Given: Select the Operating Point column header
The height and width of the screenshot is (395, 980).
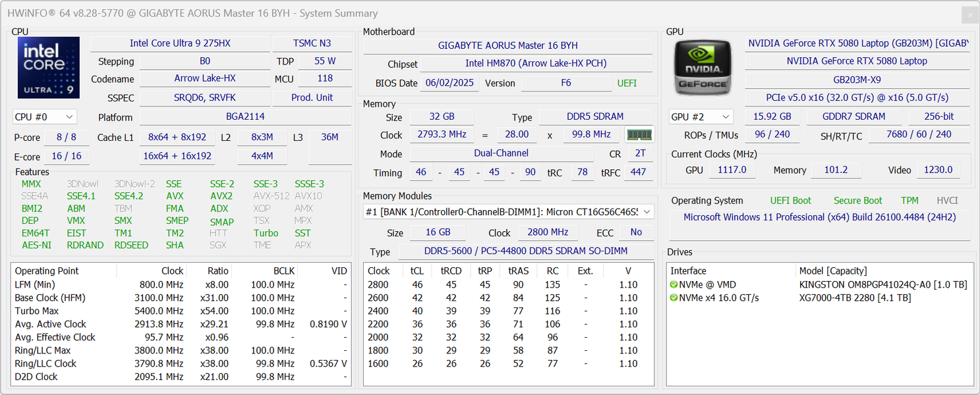Looking at the screenshot, I should pyautogui.click(x=47, y=271).
